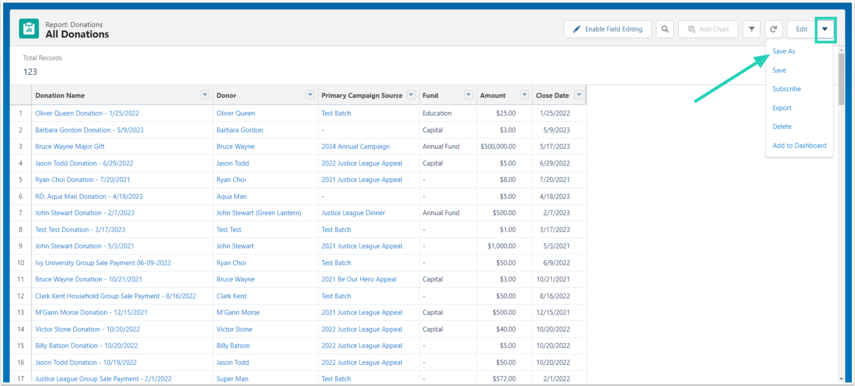Open M'Gann Morse Donation - 12/15/2021
855x386 pixels.
coord(90,312)
